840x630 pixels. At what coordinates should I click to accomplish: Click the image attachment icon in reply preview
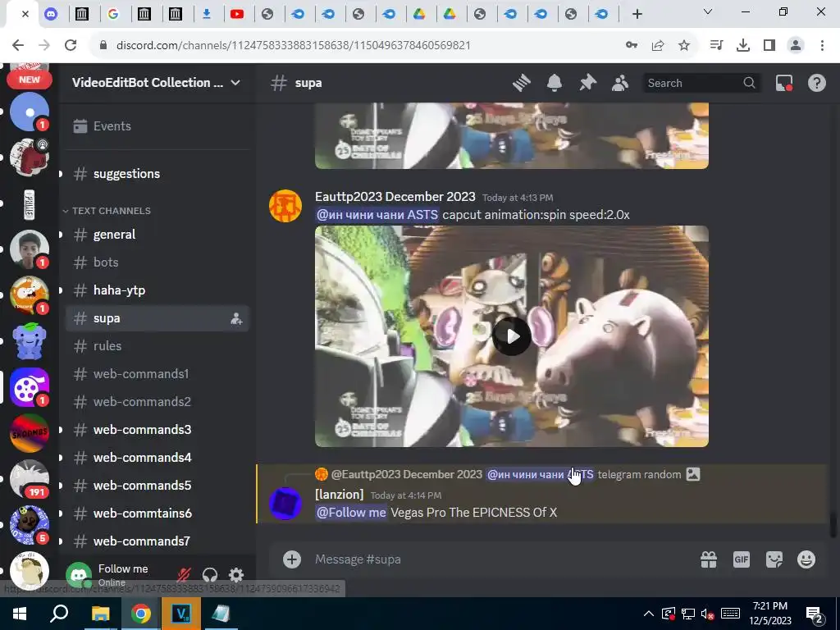coord(693,474)
